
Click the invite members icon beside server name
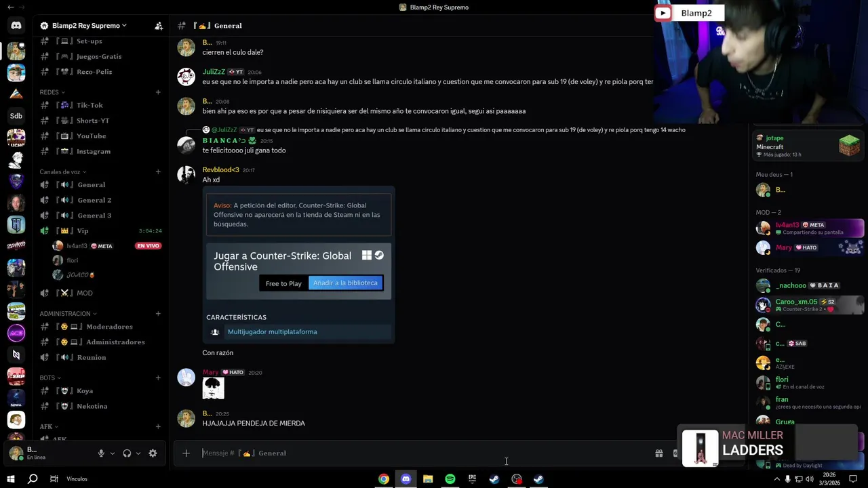click(x=159, y=26)
